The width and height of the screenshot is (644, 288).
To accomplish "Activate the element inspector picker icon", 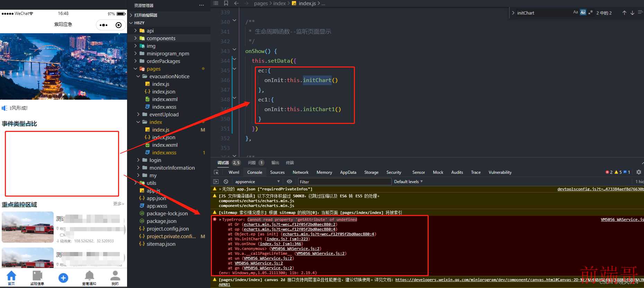I will (x=216, y=172).
